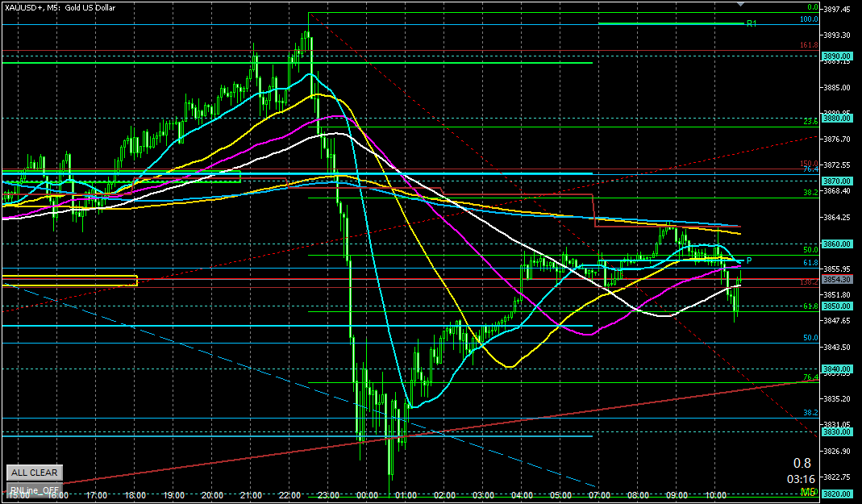
Task: Select the R1 pivot resistance label
Action: point(751,24)
